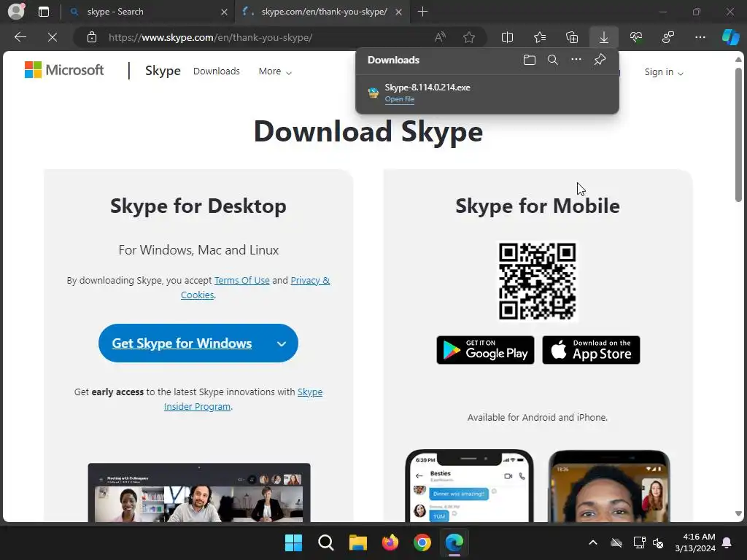Get it on Google Play badge

485,350
